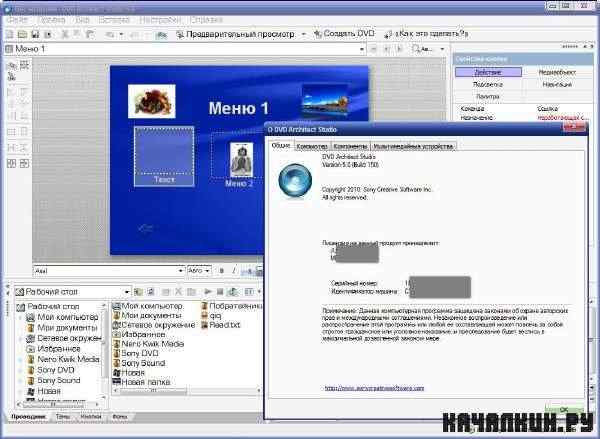The height and width of the screenshot is (439, 600).
Task: Click the Как это сделать help button
Action: point(426,34)
